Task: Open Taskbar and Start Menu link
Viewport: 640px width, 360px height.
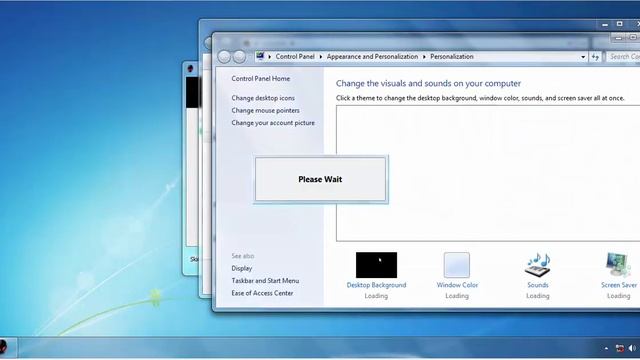Action: point(265,280)
